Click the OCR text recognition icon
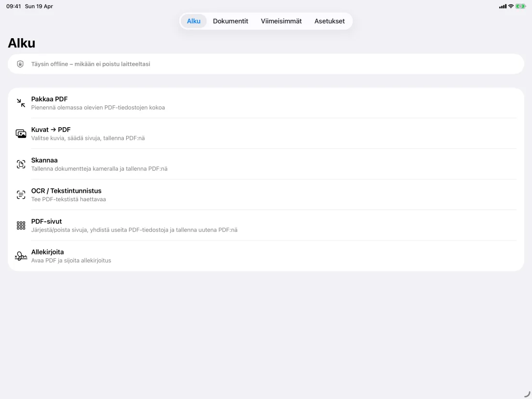 (x=21, y=195)
